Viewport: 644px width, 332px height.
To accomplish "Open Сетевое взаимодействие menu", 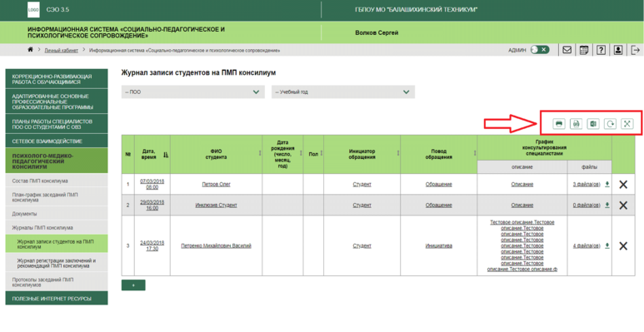I will pyautogui.click(x=57, y=141).
